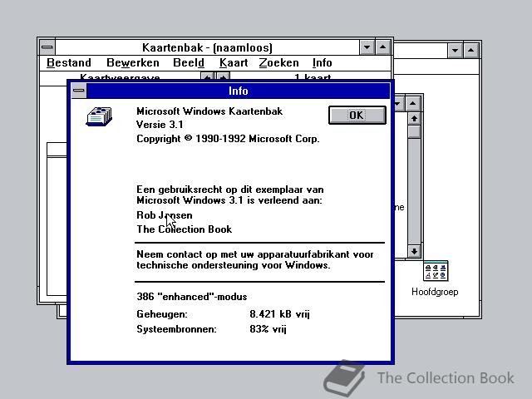The width and height of the screenshot is (532, 399).
Task: Open the Bewerken menu
Action: click(x=133, y=63)
